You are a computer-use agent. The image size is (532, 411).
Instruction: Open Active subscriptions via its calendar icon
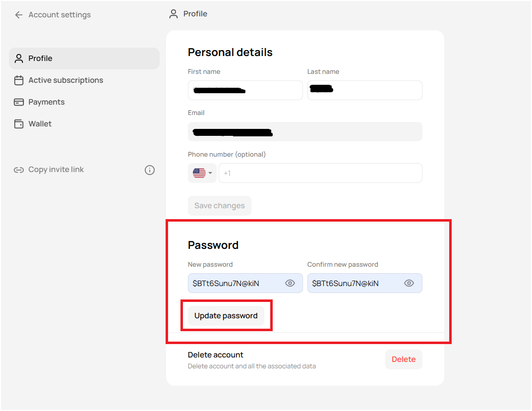point(19,80)
